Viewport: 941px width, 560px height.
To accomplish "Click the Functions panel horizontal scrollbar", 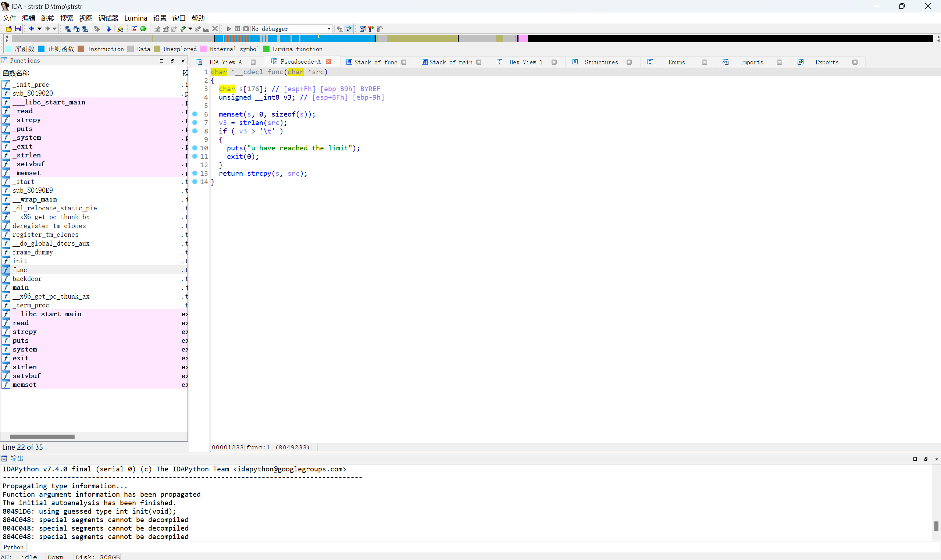I will (x=42, y=436).
